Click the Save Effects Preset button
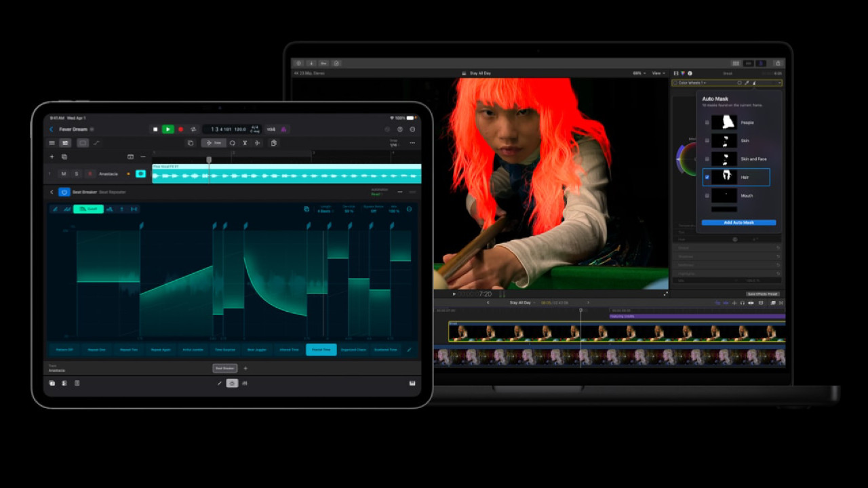Screen dimensions: 868x488 pos(763,294)
